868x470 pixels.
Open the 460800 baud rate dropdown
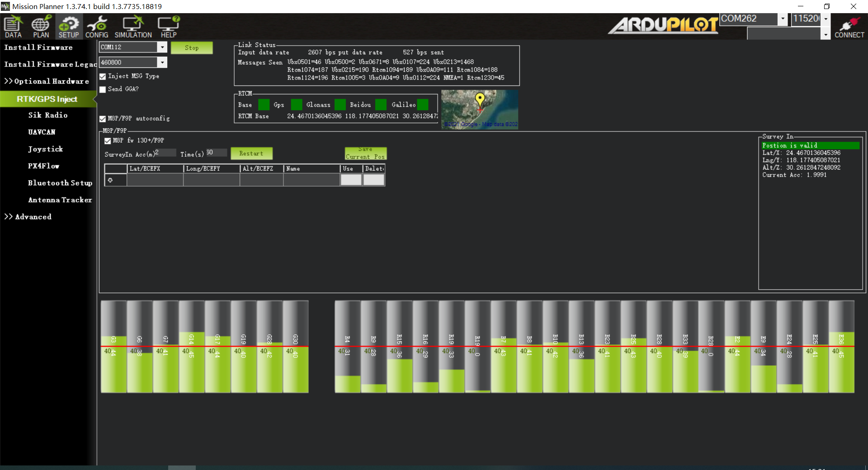coord(162,62)
